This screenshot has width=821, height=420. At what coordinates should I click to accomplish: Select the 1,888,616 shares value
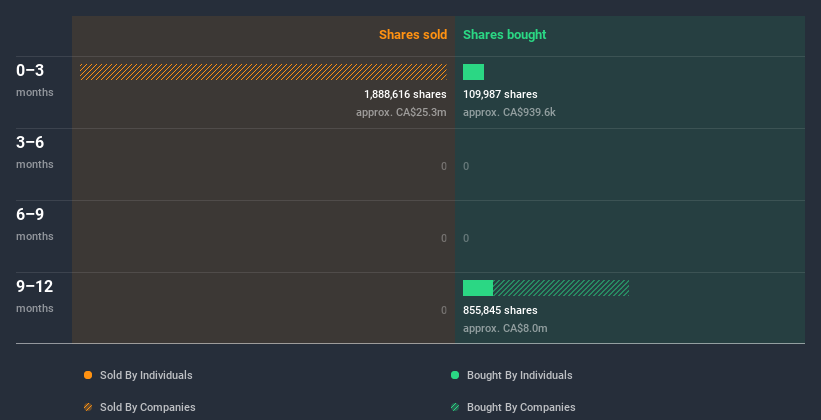(405, 94)
